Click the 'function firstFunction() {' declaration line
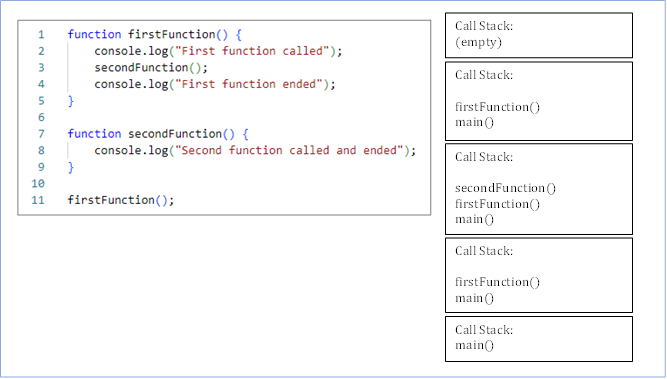Image resolution: width=667 pixels, height=379 pixels. click(155, 34)
